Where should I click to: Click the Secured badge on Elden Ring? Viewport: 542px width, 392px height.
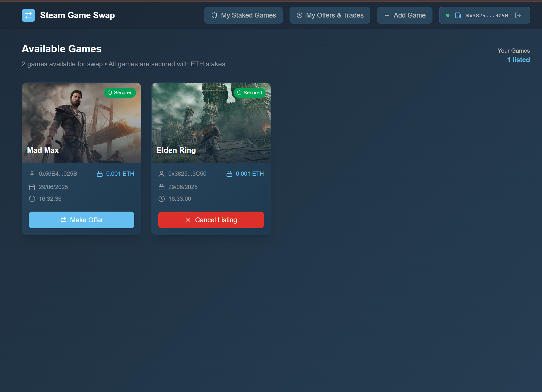point(250,93)
